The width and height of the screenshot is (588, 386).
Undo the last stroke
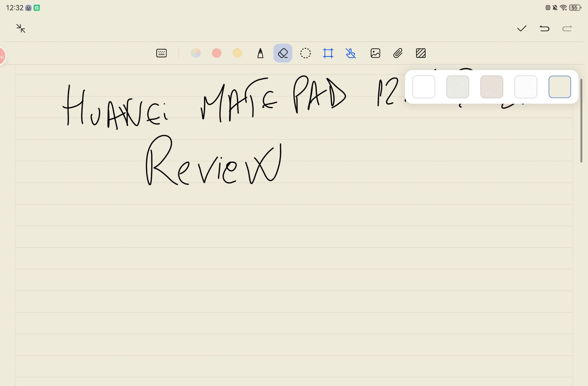pyautogui.click(x=544, y=28)
